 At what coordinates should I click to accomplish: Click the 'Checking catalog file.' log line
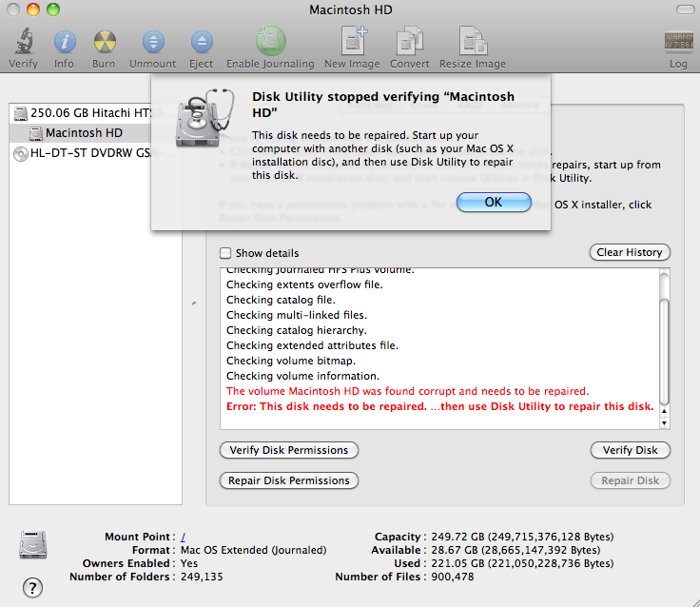pos(281,300)
